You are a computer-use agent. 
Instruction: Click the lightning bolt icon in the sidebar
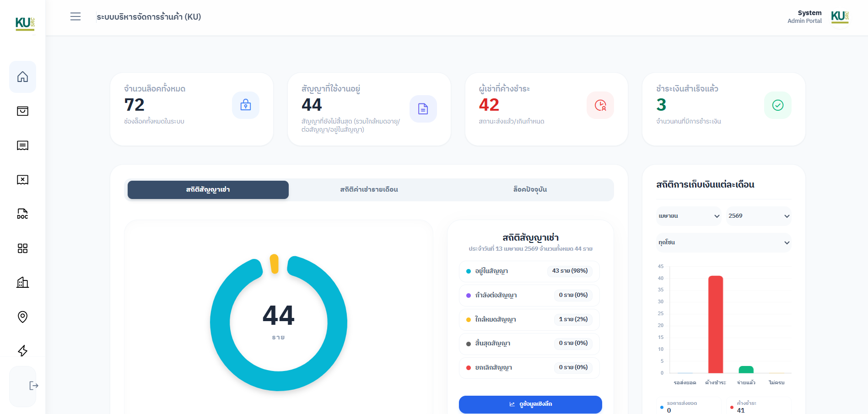click(x=22, y=350)
